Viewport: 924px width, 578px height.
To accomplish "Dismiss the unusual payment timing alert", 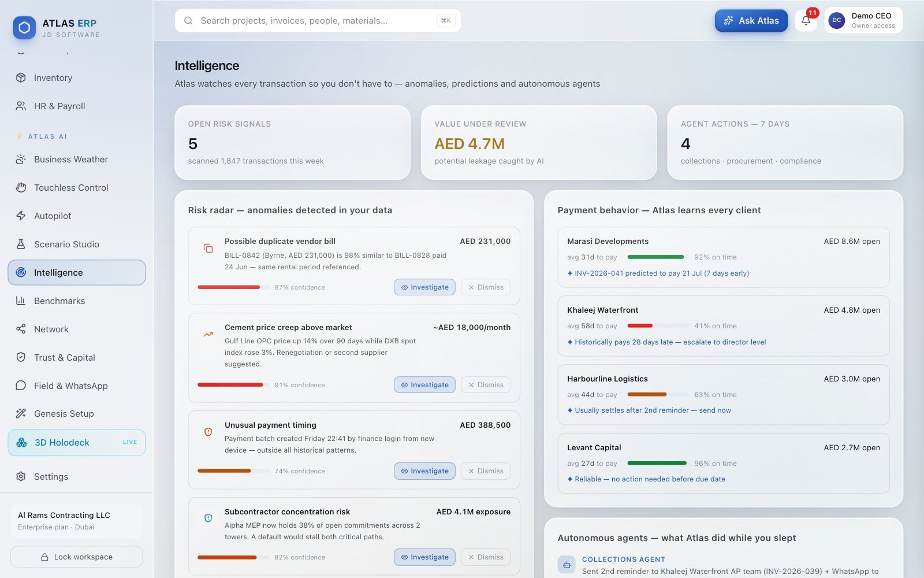I will pos(486,471).
